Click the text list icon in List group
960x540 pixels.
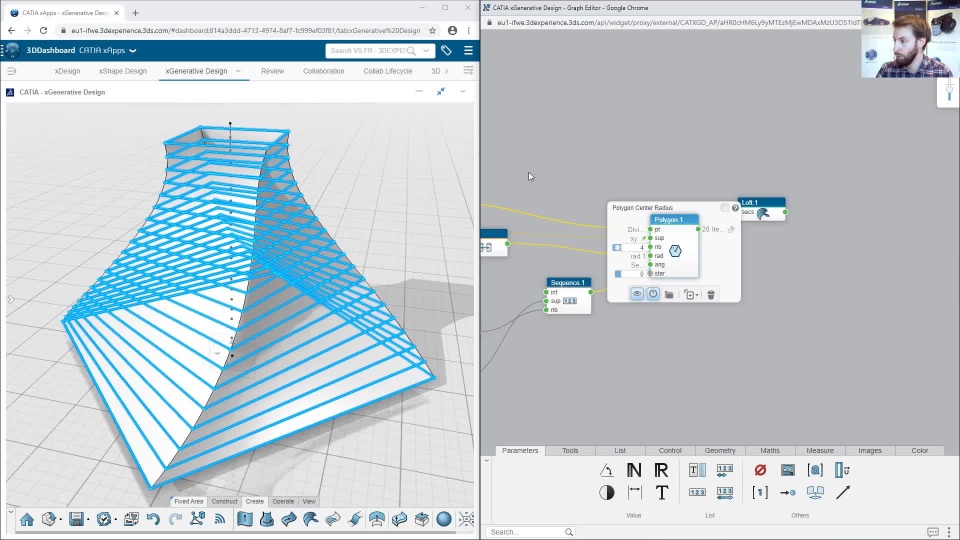[x=697, y=470]
